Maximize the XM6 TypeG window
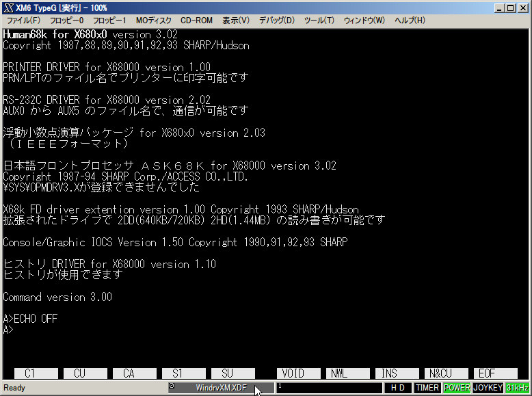 [510, 8]
